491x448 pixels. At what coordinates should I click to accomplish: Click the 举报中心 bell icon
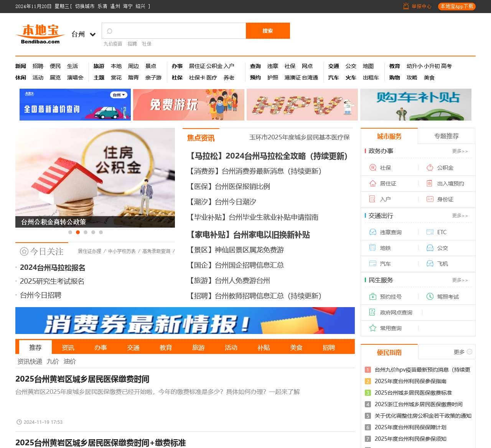click(406, 6)
